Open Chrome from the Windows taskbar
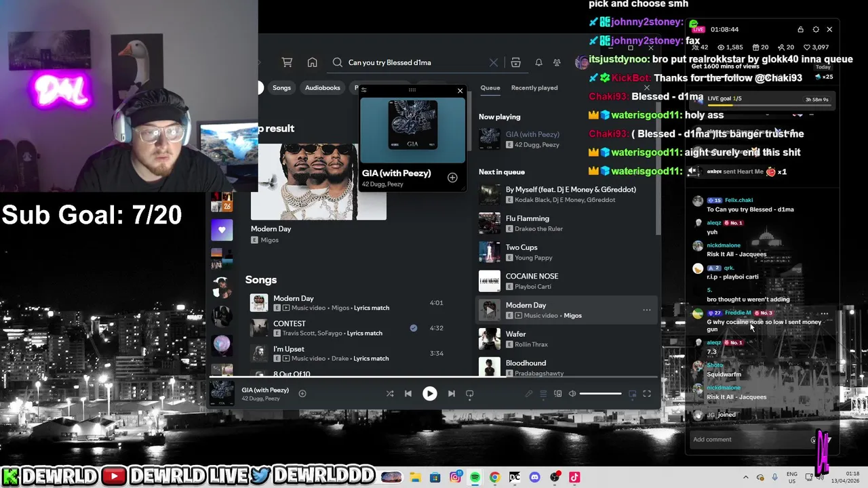Screen dimensions: 868x488 coord(494,477)
